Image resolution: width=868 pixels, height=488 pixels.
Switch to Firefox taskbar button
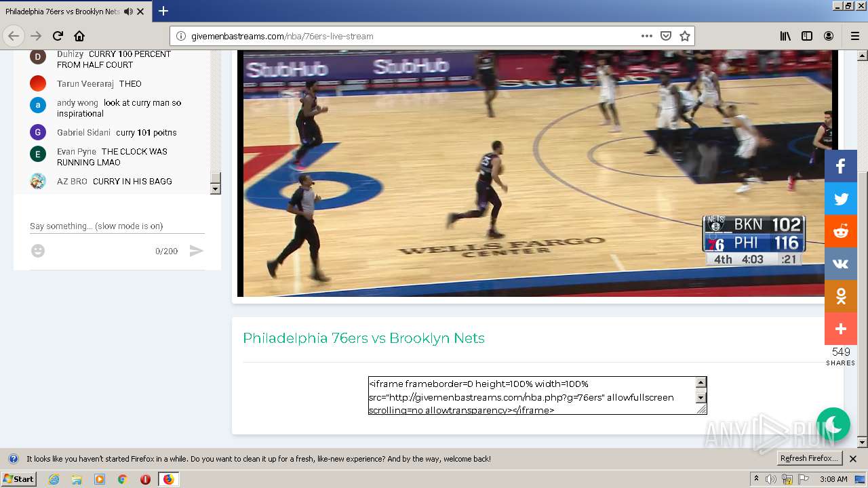[x=168, y=479]
